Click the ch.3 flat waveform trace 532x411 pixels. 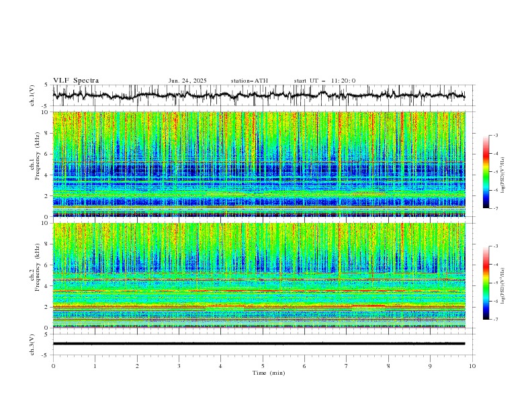(259, 344)
